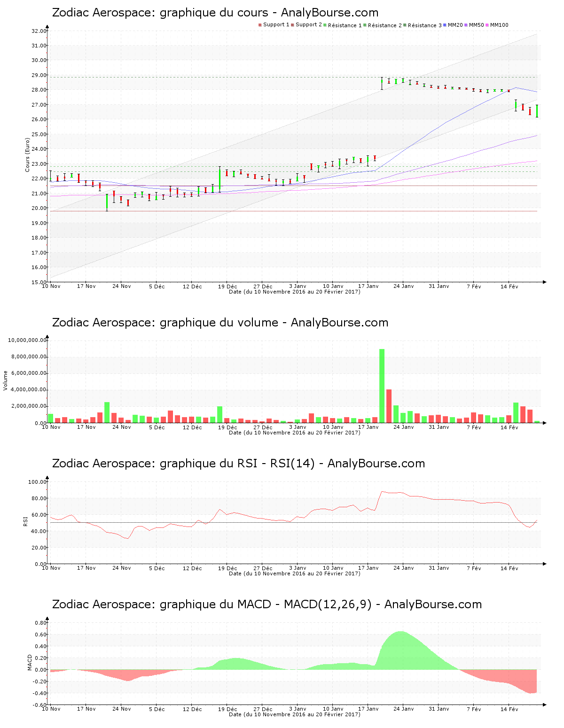Click the 80.00 RSI axis value

tap(39, 498)
